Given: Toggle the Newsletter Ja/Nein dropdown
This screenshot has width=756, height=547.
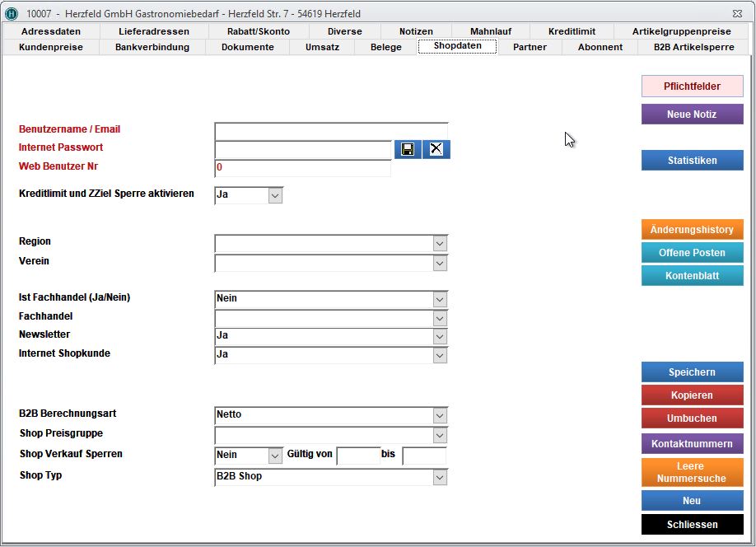Looking at the screenshot, I should tap(440, 337).
